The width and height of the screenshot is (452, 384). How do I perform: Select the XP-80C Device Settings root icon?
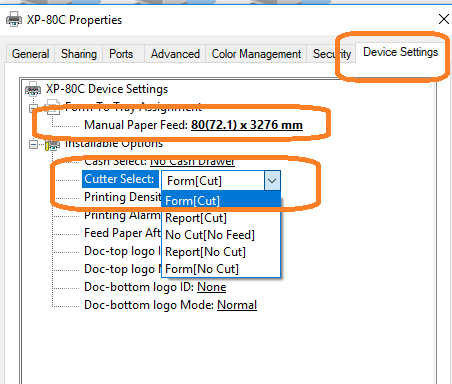[x=33, y=89]
